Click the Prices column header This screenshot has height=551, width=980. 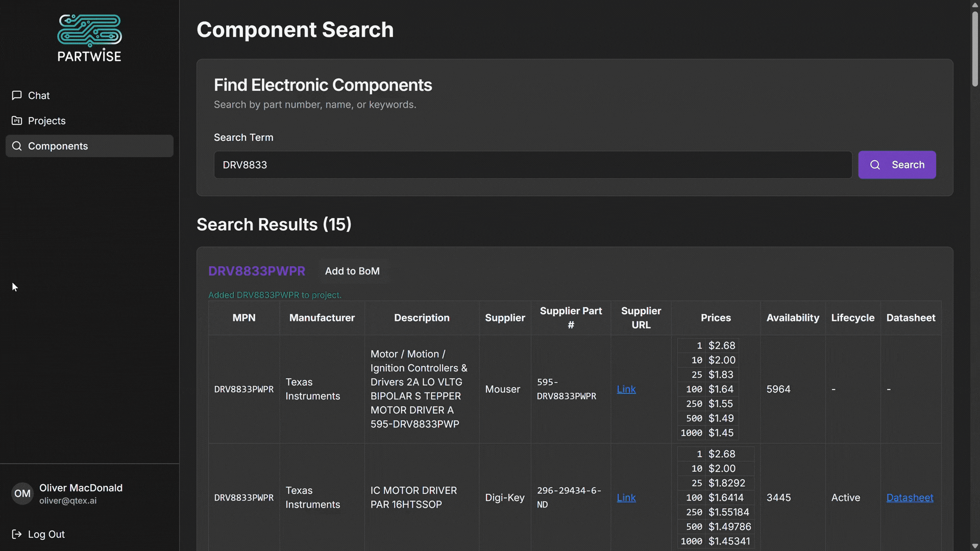716,318
